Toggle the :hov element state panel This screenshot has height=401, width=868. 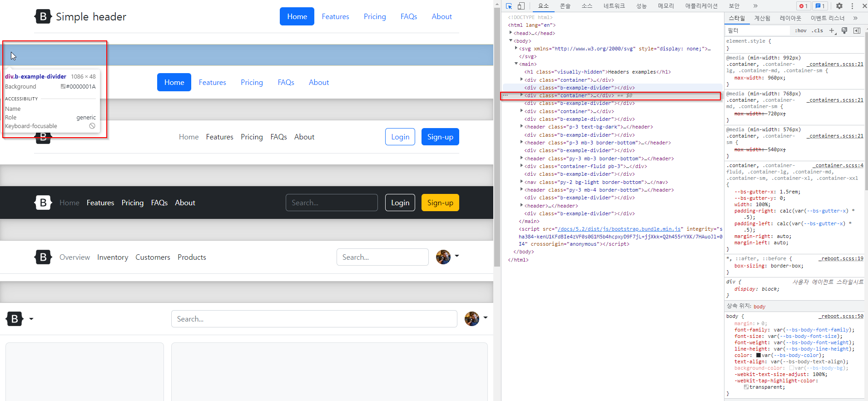[x=801, y=30]
